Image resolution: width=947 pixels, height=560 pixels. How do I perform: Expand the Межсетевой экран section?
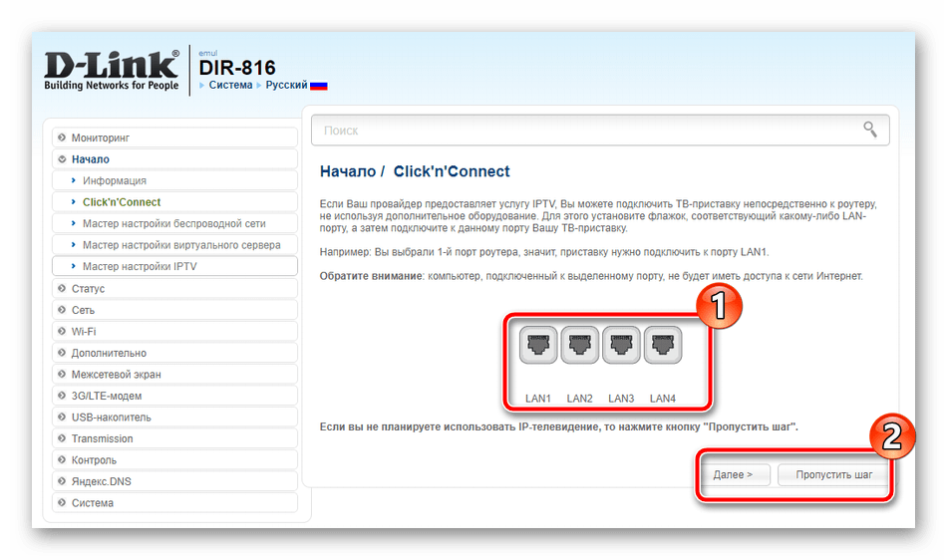point(175,374)
